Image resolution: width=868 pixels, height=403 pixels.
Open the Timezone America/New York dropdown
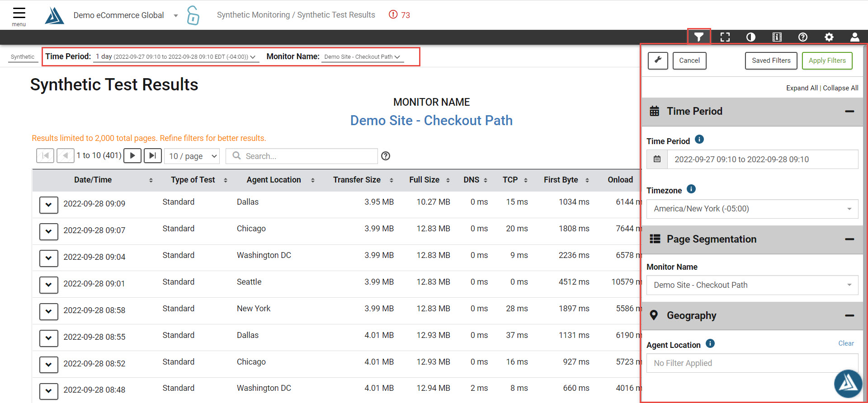coord(752,209)
